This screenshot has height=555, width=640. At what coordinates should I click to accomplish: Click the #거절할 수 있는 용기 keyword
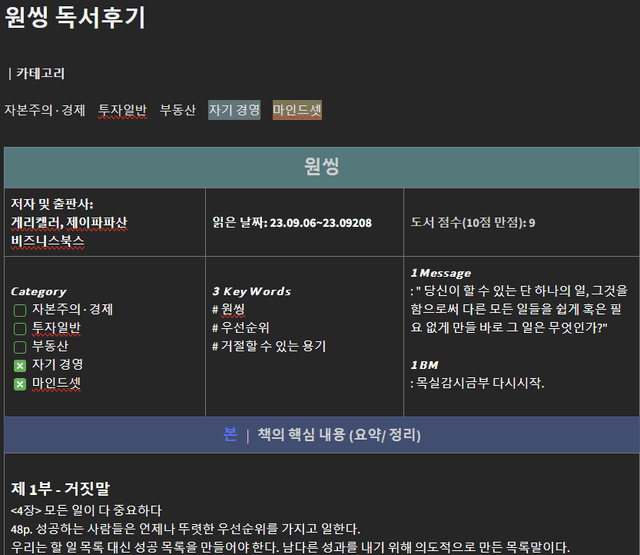tap(269, 346)
